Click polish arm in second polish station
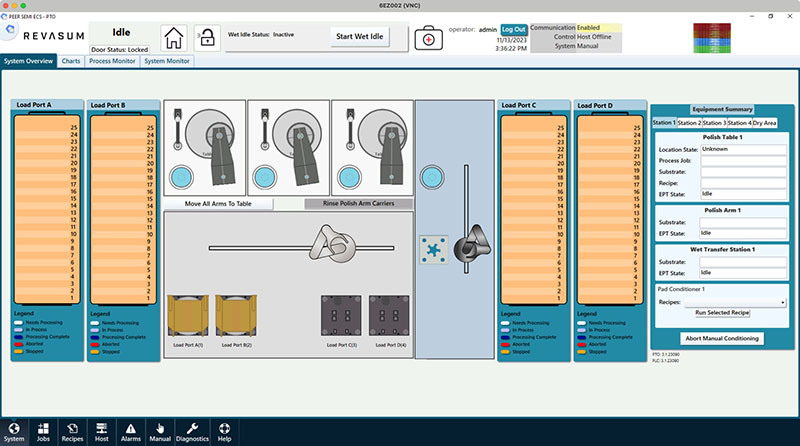Viewport: 800px width, 446px height. [x=304, y=155]
